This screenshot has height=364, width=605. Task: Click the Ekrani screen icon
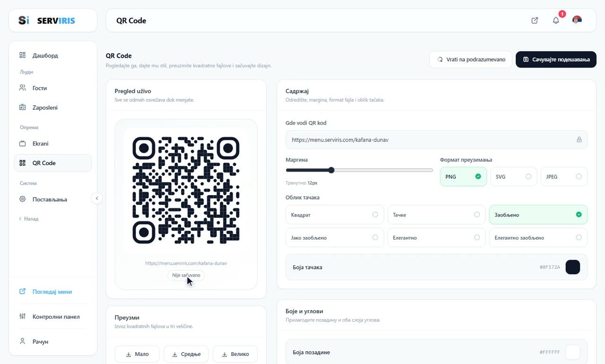[x=22, y=143]
